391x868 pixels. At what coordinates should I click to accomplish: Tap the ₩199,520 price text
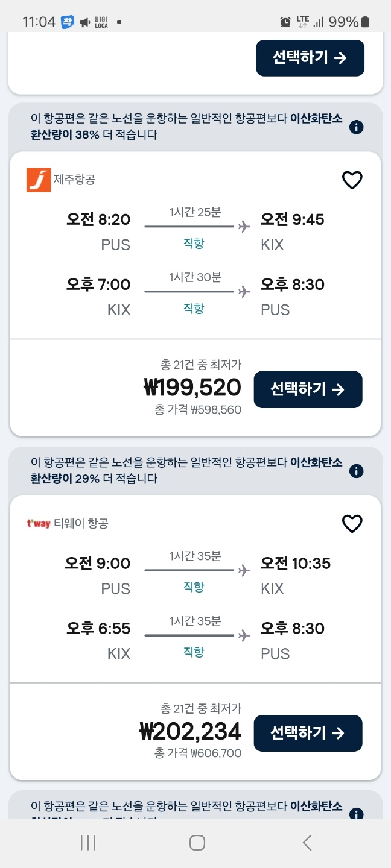click(x=192, y=388)
